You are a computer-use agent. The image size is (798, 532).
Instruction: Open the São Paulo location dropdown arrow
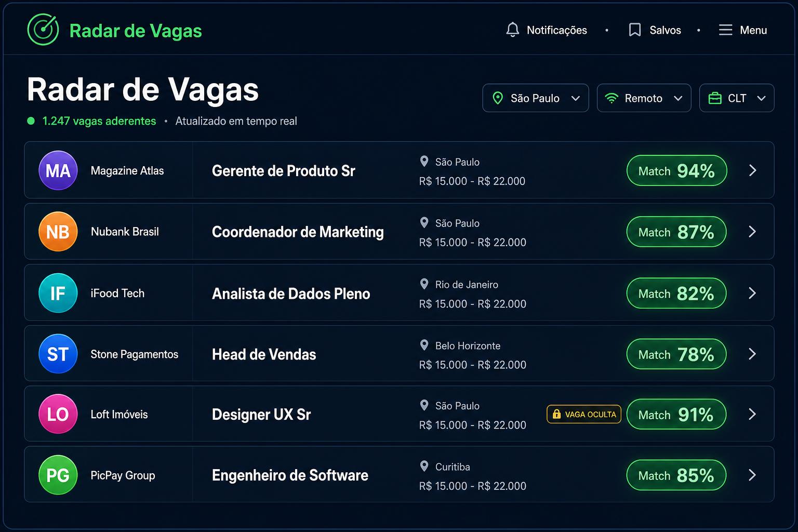pyautogui.click(x=576, y=98)
